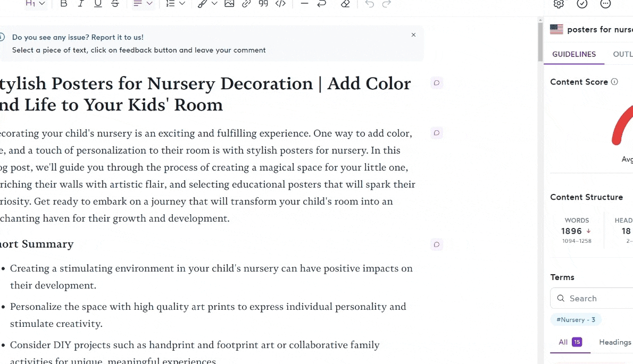The image size is (633, 364).
Task: Select the All terms tab
Action: [570, 342]
